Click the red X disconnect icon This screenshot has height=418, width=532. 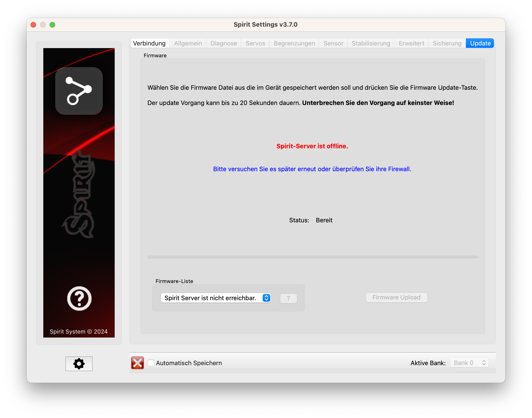click(x=138, y=363)
